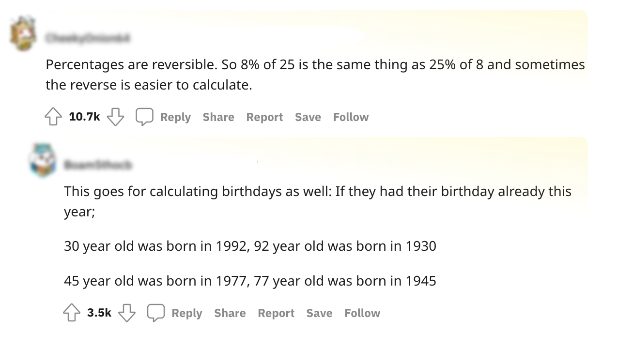Click the second commenter's avatar

[43, 160]
